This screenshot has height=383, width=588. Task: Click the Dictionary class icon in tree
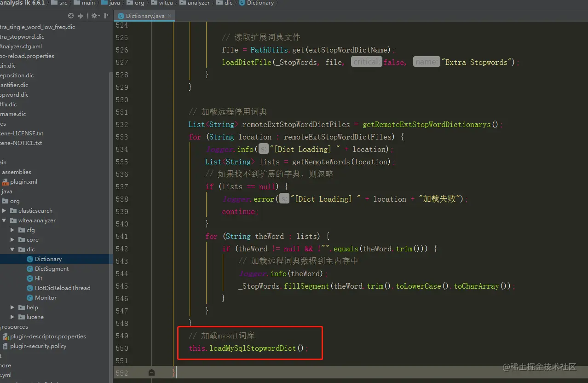[30, 259]
